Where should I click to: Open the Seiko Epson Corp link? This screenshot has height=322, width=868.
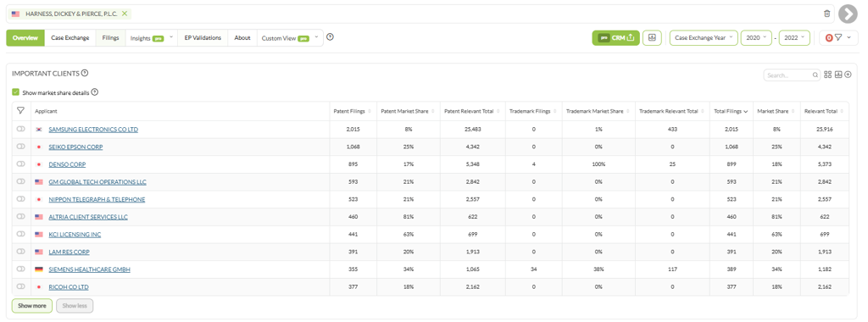pyautogui.click(x=75, y=147)
